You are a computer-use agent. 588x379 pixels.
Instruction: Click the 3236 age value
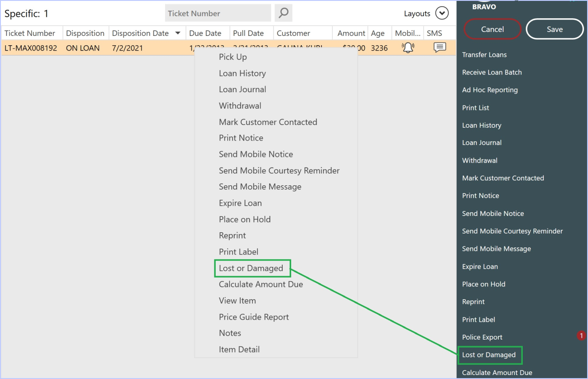(379, 48)
